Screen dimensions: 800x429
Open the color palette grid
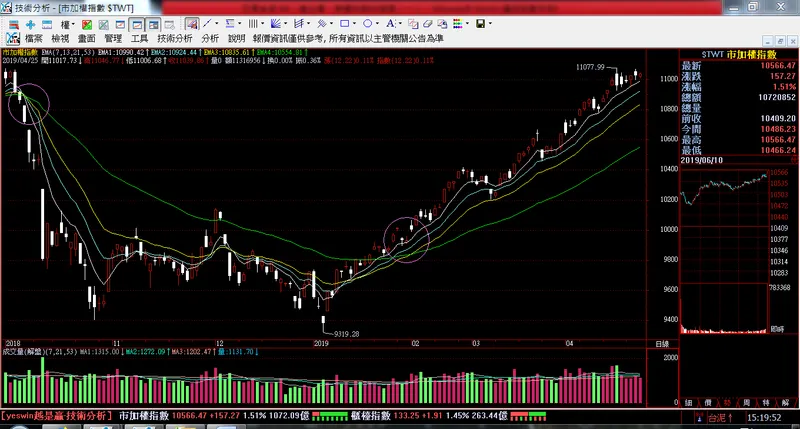[x=458, y=23]
